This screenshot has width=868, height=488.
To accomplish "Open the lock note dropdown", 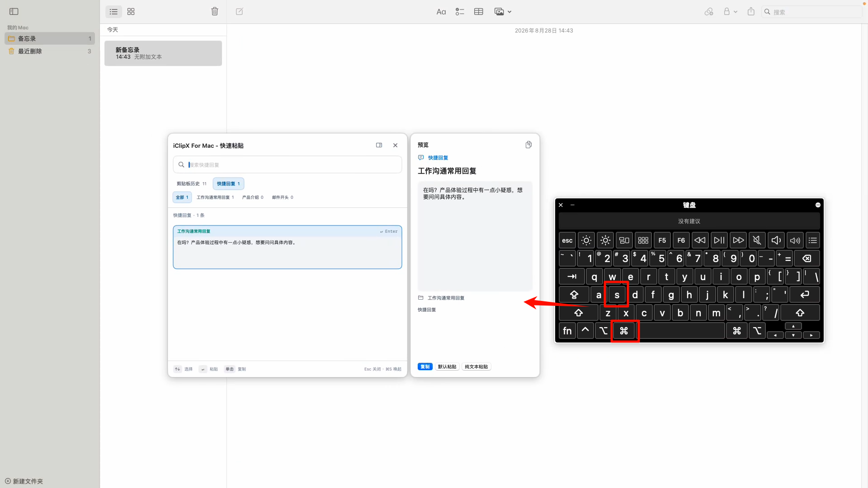I will pos(730,12).
